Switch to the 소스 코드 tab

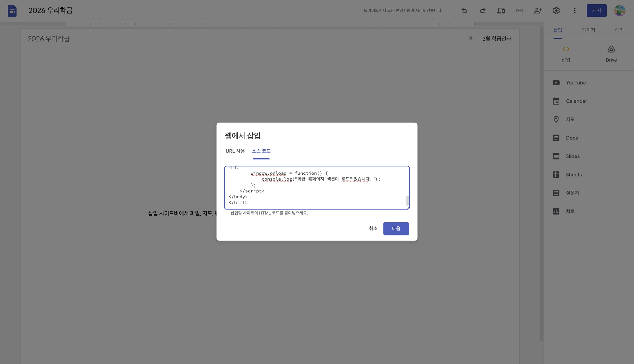click(x=261, y=151)
